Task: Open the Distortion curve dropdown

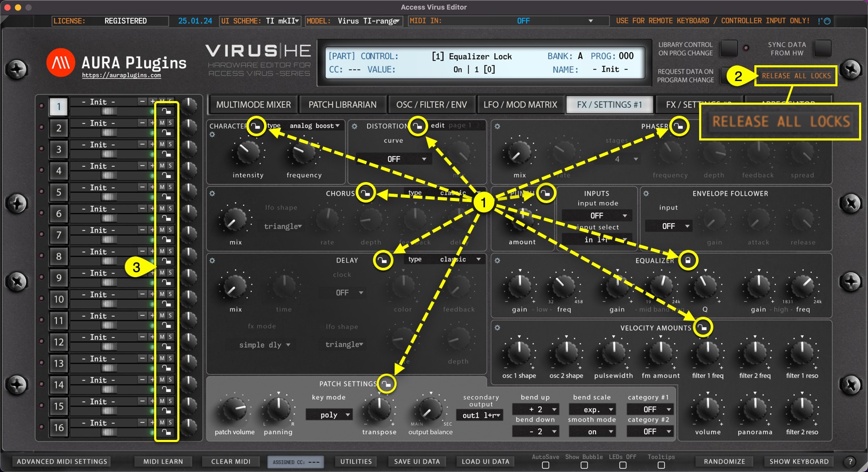Action: 393,159
